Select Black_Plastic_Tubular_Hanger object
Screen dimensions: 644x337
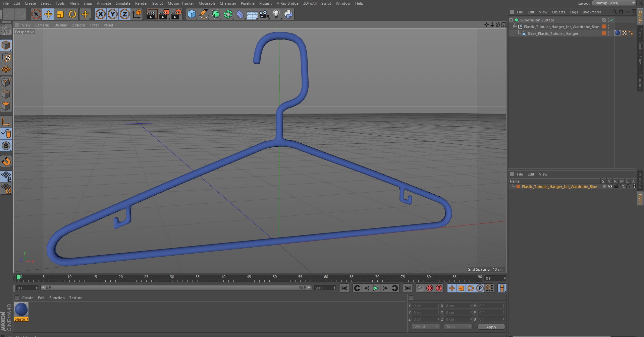553,33
